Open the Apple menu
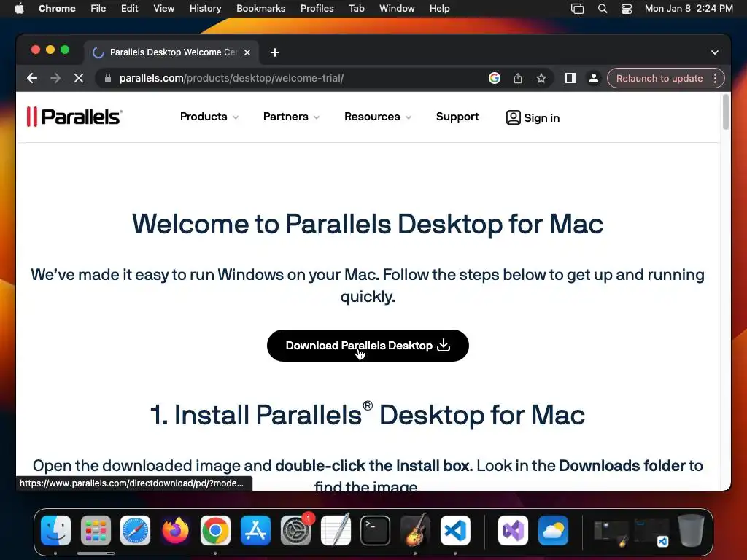This screenshot has height=560, width=747. (x=19, y=8)
